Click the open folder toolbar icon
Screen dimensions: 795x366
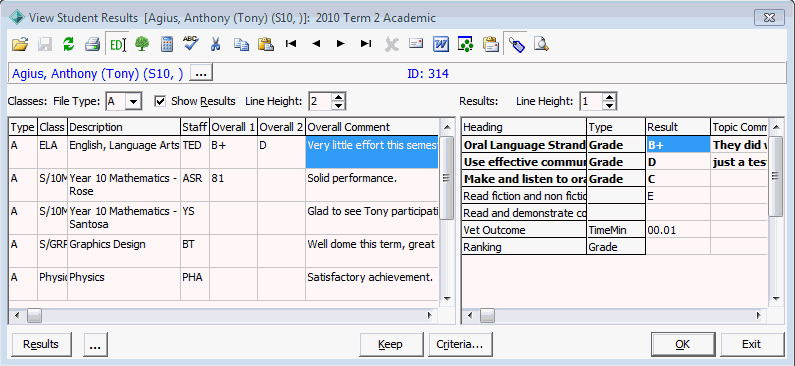pyautogui.click(x=20, y=44)
